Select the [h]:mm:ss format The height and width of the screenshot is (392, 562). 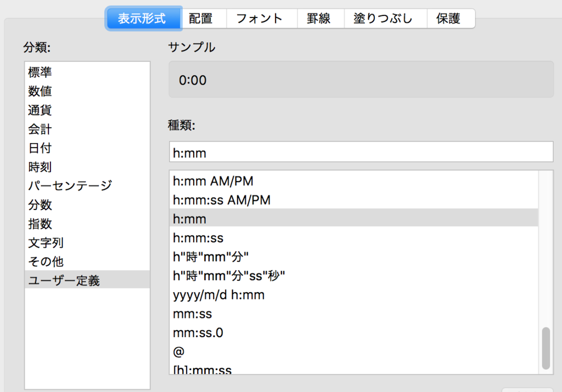(354, 369)
